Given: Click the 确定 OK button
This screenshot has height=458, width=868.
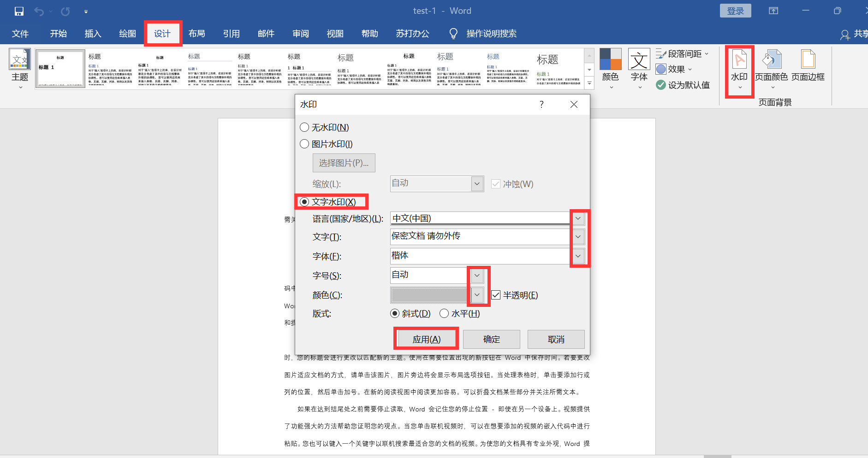Looking at the screenshot, I should (x=492, y=339).
